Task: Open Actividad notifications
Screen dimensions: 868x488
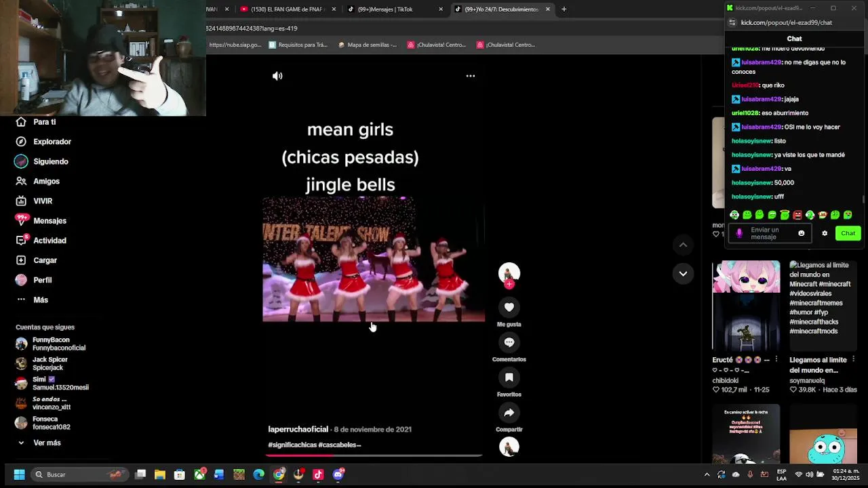Action: coord(50,241)
